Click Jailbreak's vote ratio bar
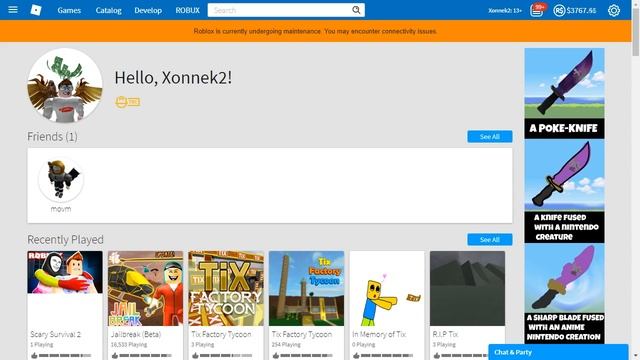Screen dimensions: 640x360 click(x=146, y=356)
